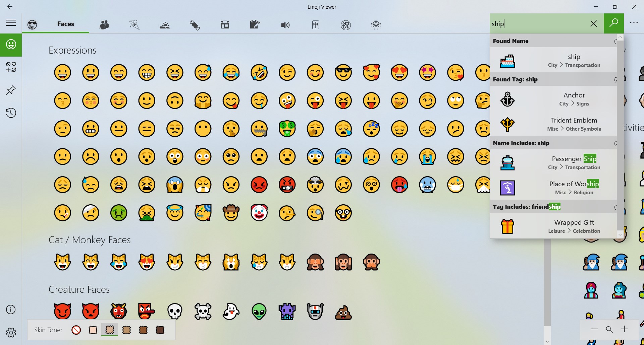Open the info about icon
Image resolution: width=644 pixels, height=345 pixels.
coord(11,309)
